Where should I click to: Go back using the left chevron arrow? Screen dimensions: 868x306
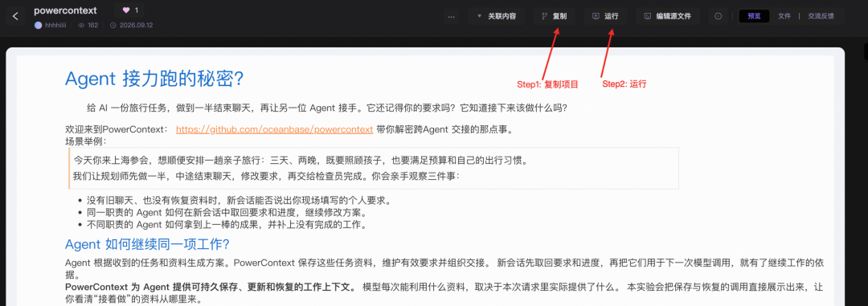pyautogui.click(x=15, y=16)
